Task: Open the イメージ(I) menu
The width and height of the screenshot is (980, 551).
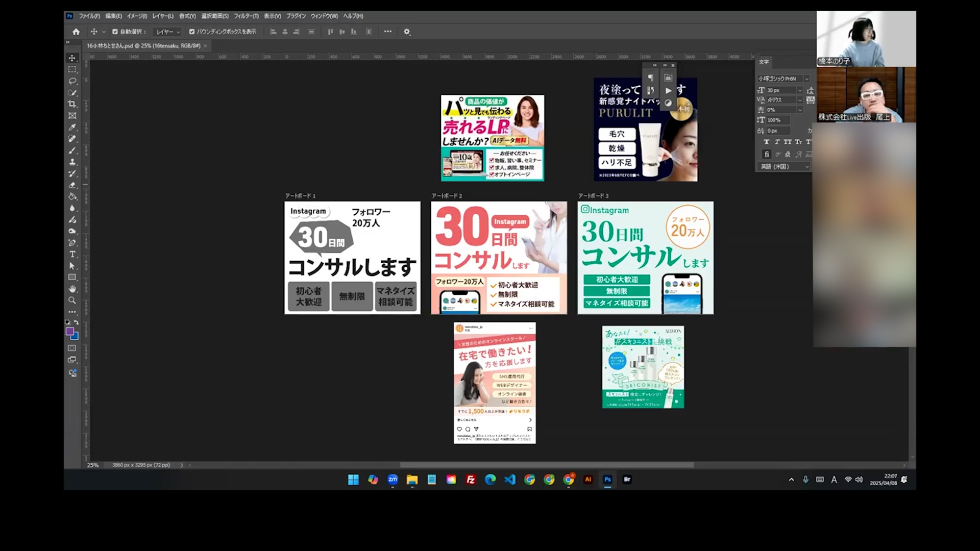Action: (x=137, y=16)
